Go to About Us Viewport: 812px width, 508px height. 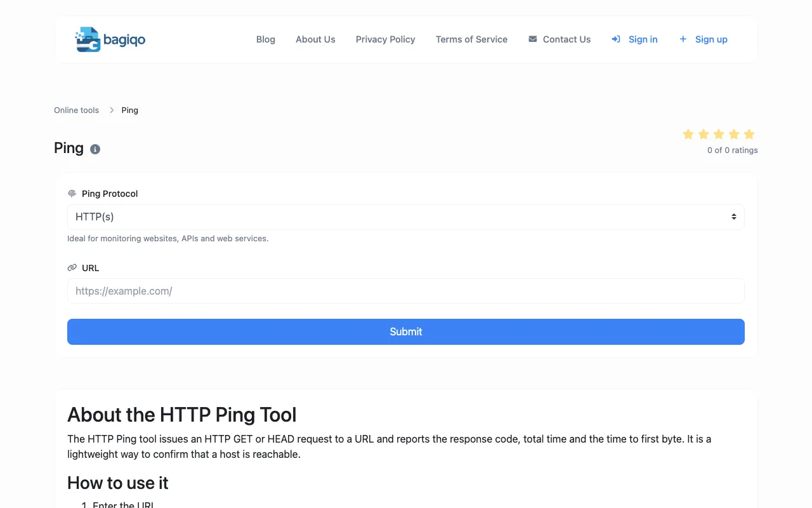click(x=315, y=39)
